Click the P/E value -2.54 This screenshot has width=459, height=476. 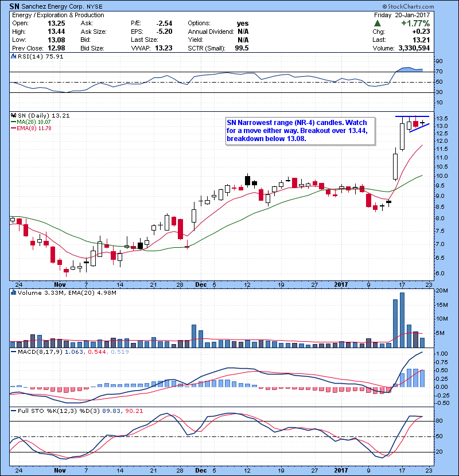click(x=164, y=24)
